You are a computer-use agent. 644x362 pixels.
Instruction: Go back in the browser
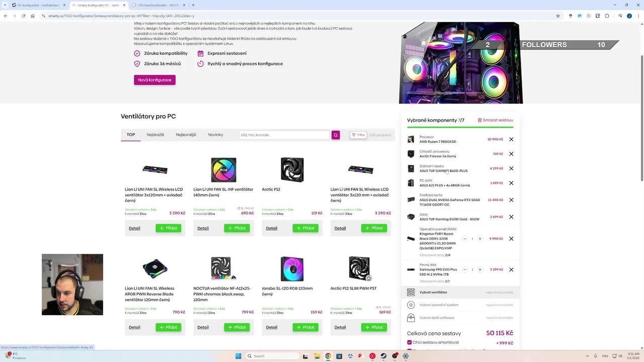coord(6,16)
